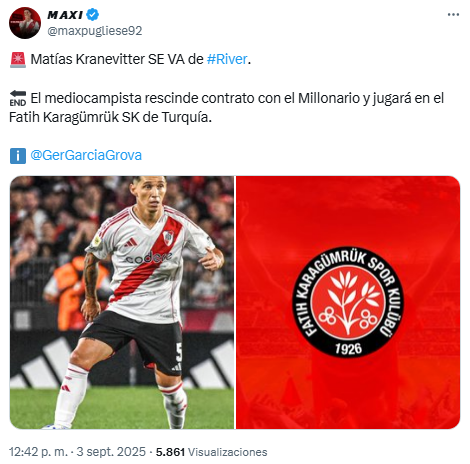Click the MAXI profile avatar picture

click(25, 23)
